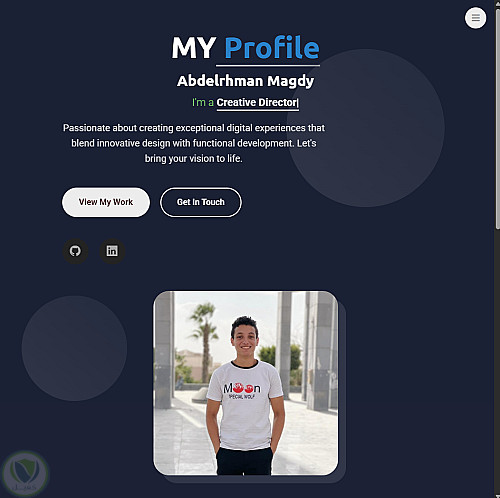The width and height of the screenshot is (500, 498).
Task: Click the Creative Director typed text
Action: (257, 102)
